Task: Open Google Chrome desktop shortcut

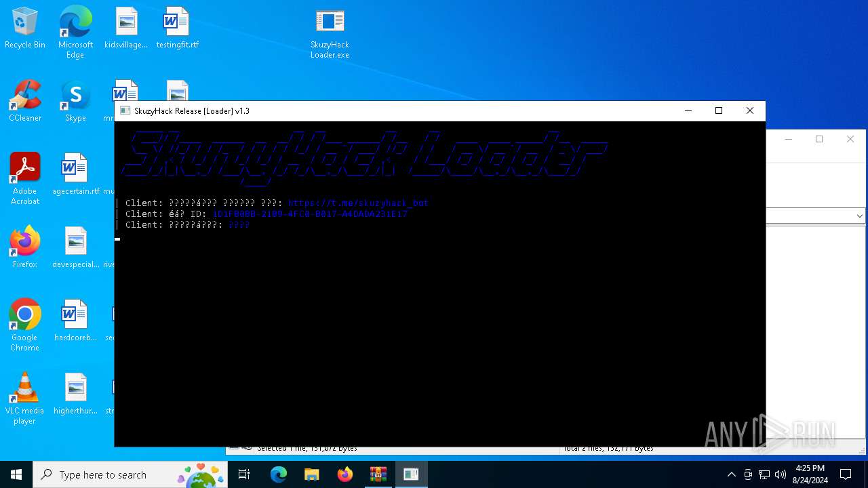Action: click(x=25, y=325)
